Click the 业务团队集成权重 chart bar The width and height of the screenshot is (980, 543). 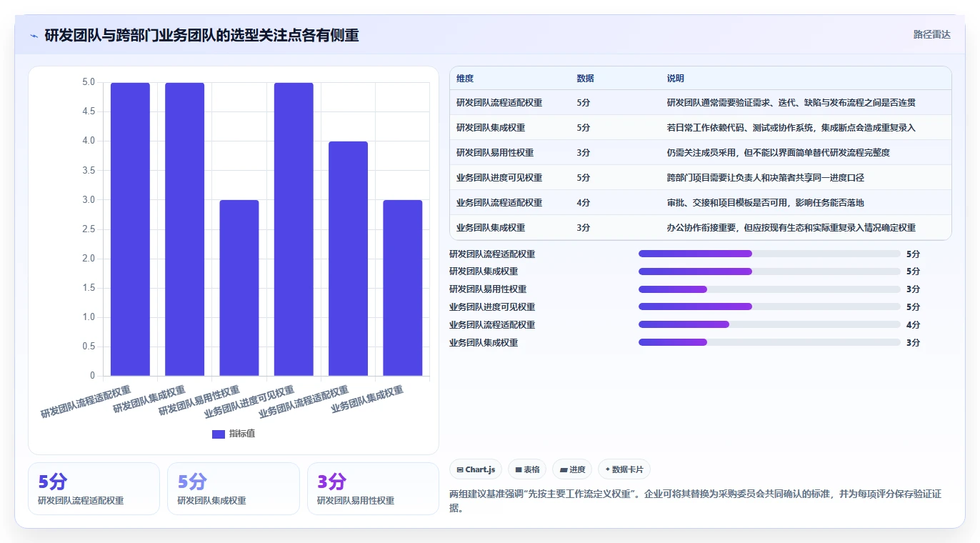click(403, 288)
